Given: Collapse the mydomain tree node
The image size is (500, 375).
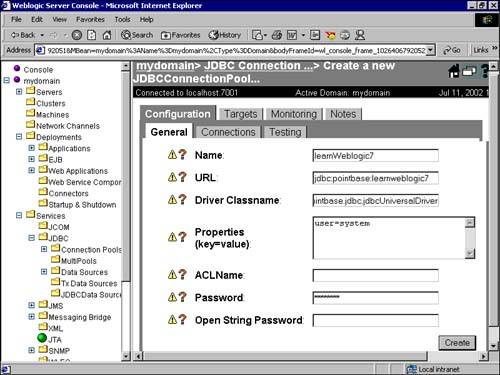Looking at the screenshot, I should click(x=6, y=80).
